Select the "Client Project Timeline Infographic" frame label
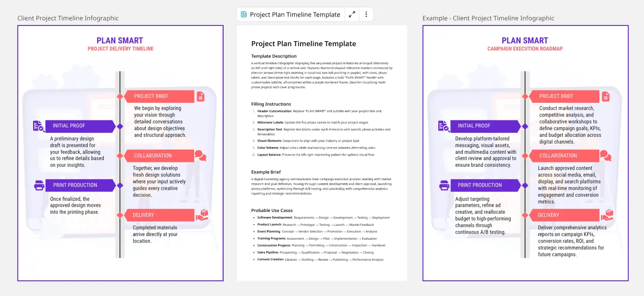The height and width of the screenshot is (296, 644). point(68,18)
